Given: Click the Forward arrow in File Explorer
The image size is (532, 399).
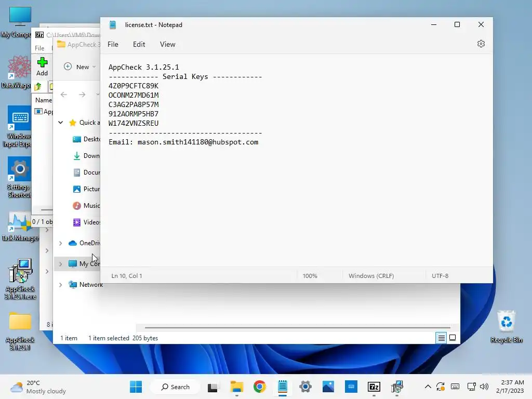Looking at the screenshot, I should tap(82, 95).
